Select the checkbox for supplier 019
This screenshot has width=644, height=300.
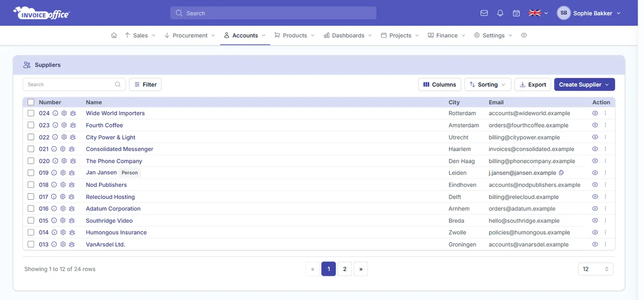coord(31,173)
